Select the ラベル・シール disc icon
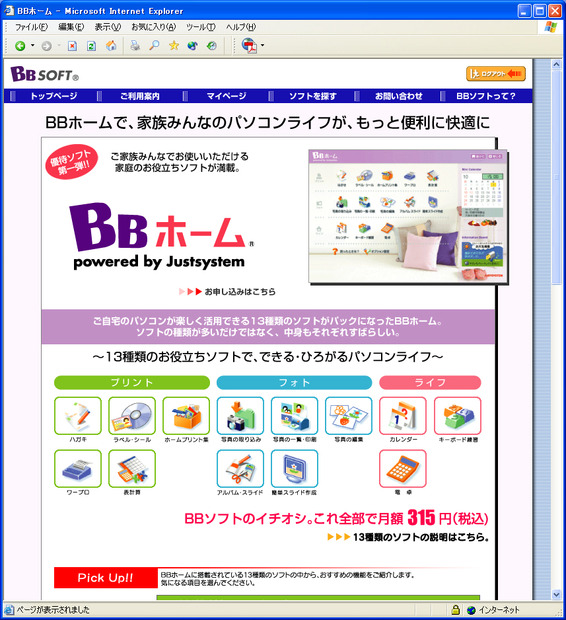The image size is (566, 620). click(132, 416)
